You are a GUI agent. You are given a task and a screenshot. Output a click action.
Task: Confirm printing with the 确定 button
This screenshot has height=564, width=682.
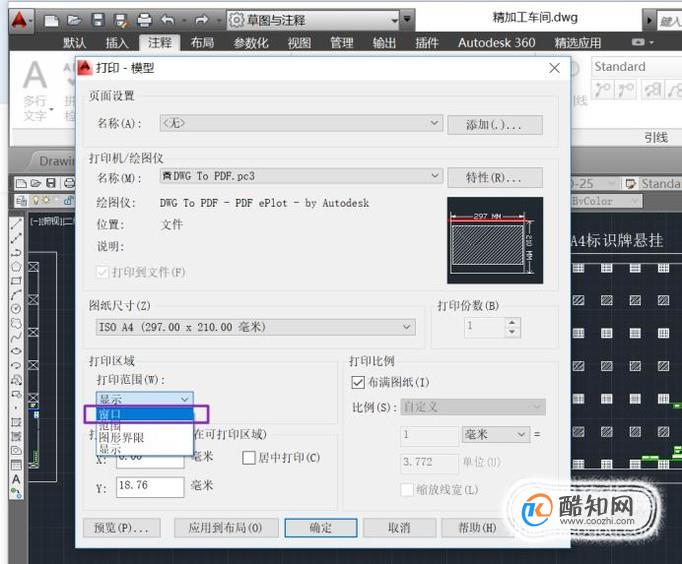321,528
